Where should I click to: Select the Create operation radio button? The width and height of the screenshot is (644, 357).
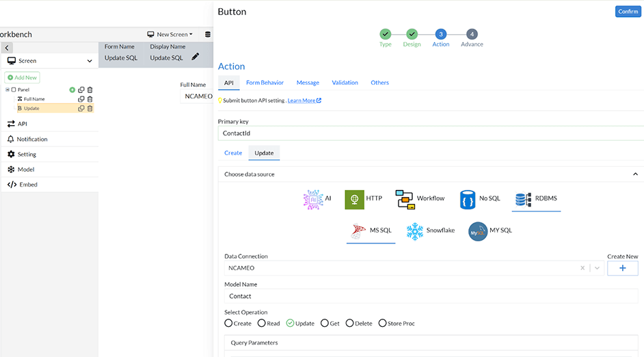pyautogui.click(x=228, y=323)
